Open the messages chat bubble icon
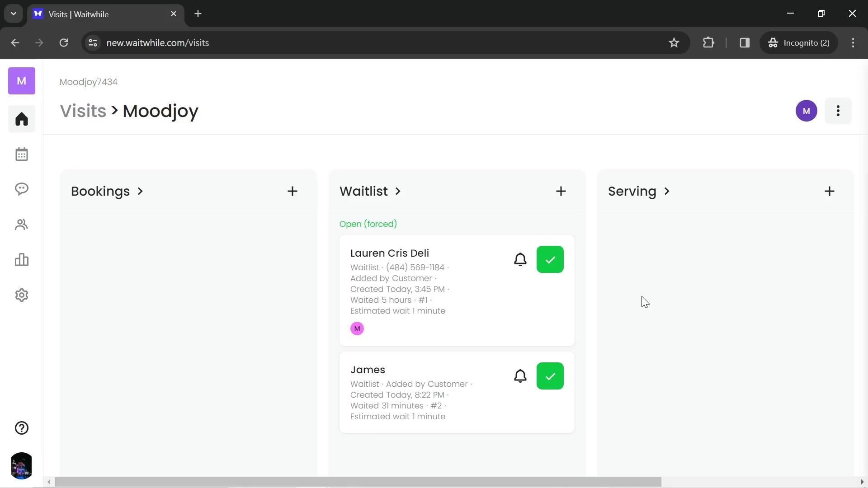Viewport: 868px width, 488px height. [21, 189]
